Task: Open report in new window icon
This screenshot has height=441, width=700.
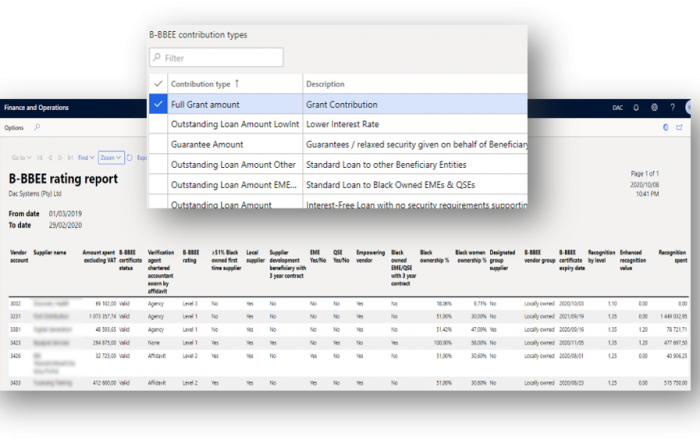Action: (678, 128)
